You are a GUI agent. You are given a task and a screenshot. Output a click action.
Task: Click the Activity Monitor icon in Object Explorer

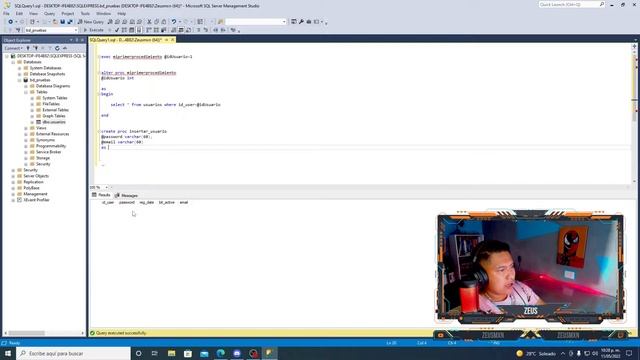coord(64,48)
